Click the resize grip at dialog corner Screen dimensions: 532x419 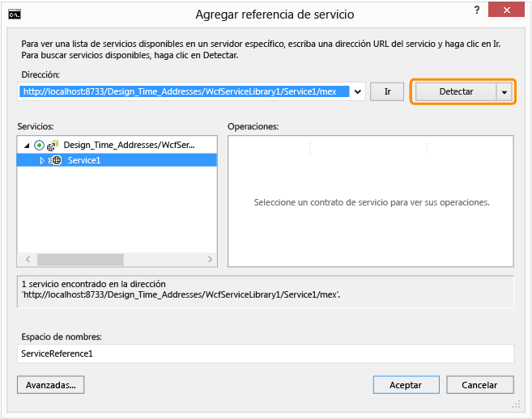[516, 404]
